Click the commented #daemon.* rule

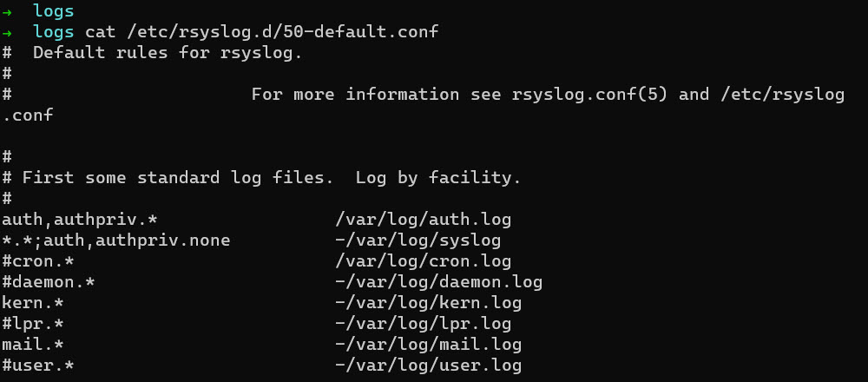click(49, 282)
